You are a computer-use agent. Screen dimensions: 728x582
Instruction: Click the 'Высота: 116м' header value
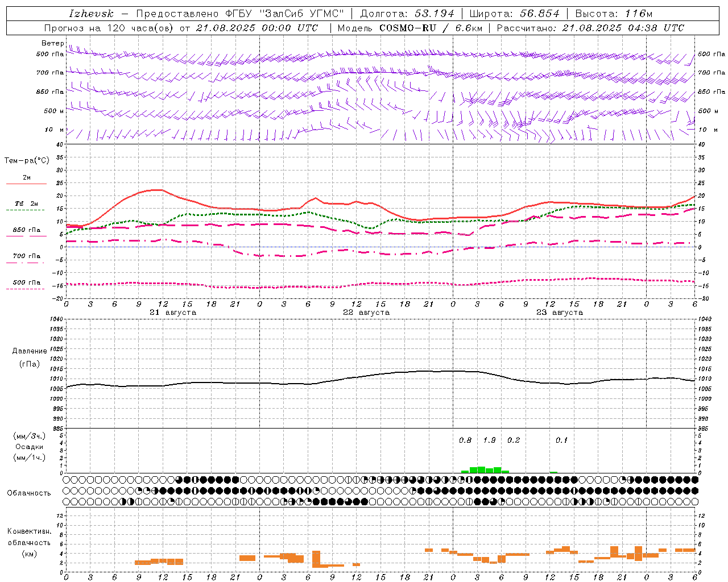614,14
